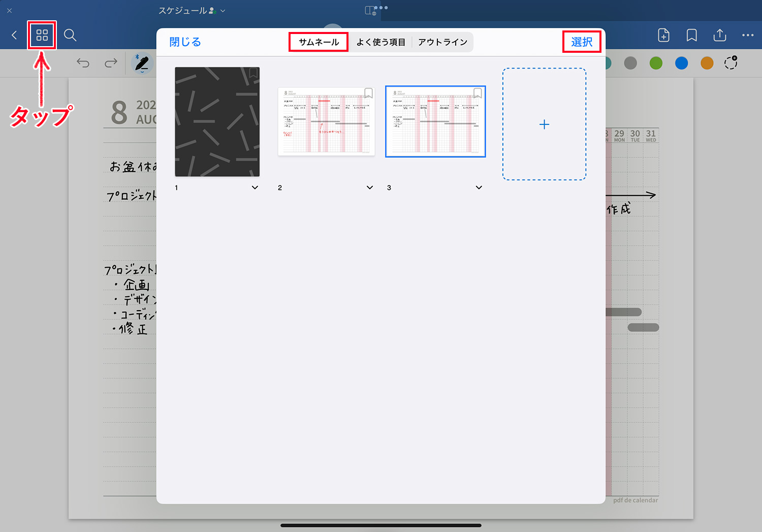Open the share export icon
This screenshot has height=532, width=762.
(720, 35)
